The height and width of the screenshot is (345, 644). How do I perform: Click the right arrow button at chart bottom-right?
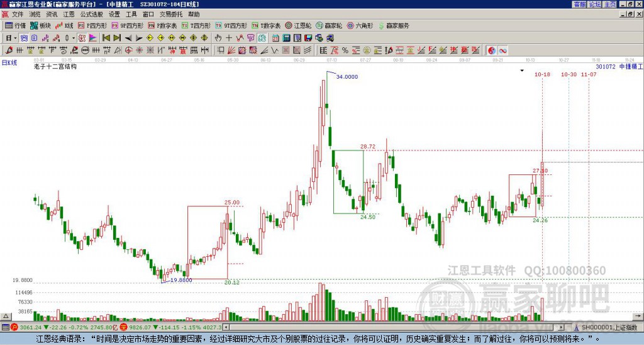pyautogui.click(x=638, y=316)
